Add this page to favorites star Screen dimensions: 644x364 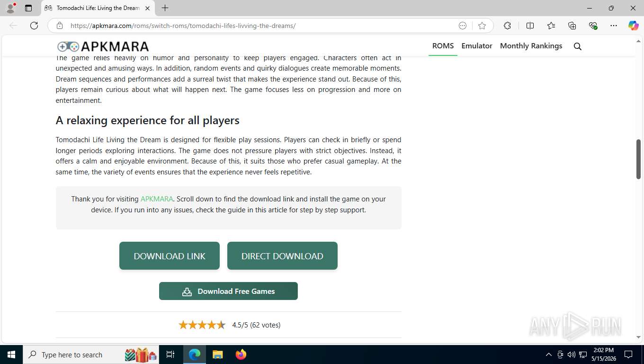[482, 26]
